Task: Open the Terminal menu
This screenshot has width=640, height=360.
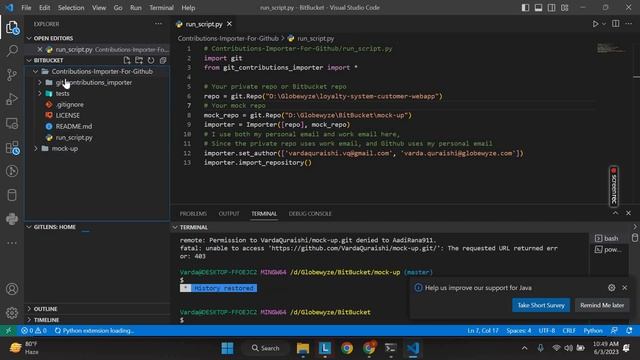Action: [x=161, y=8]
